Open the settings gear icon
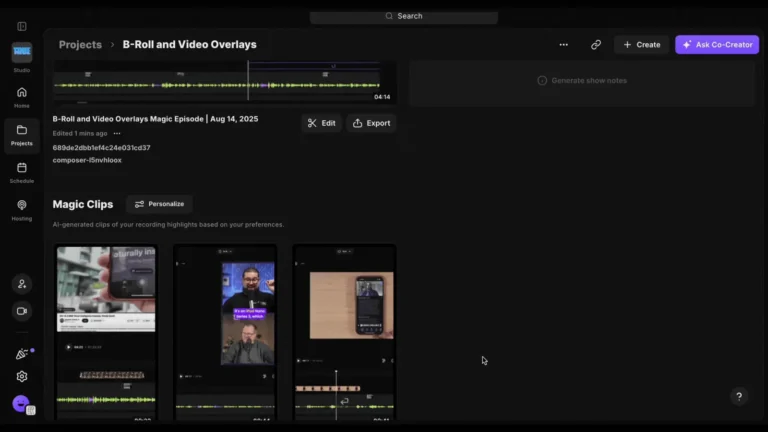Screen dimensions: 768x432 pyautogui.click(x=22, y=376)
